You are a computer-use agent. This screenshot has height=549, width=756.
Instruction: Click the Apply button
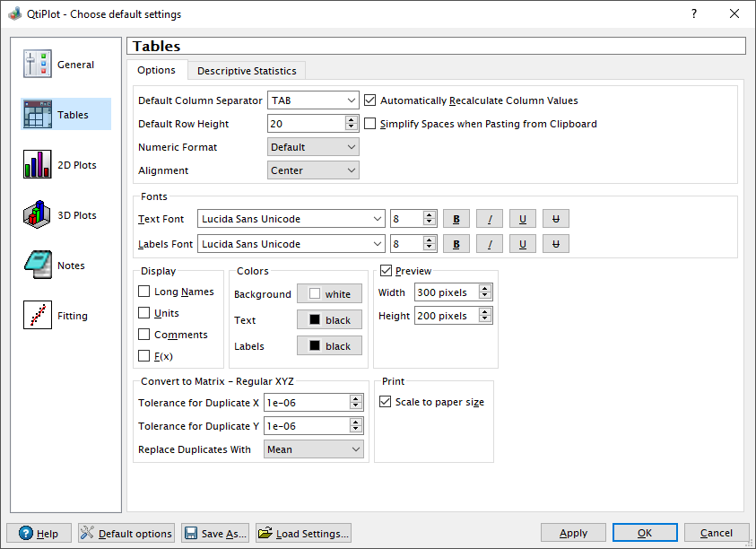point(573,533)
